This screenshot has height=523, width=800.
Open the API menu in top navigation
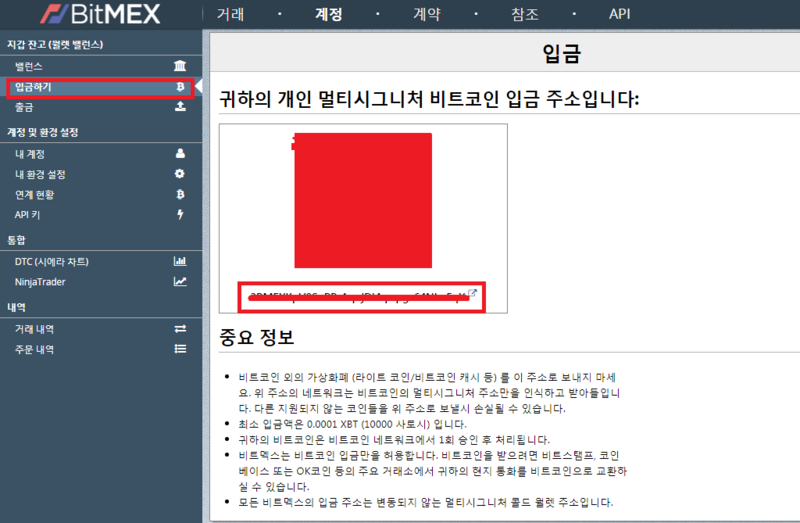click(x=619, y=14)
